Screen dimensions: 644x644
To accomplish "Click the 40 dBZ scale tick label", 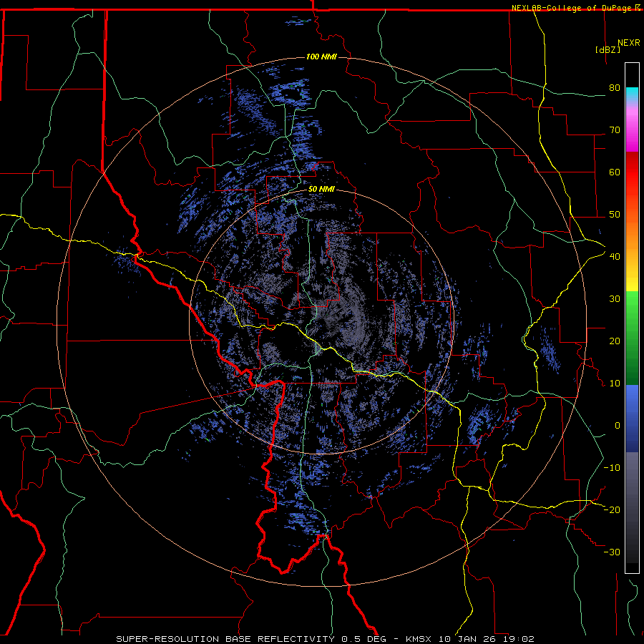I will pyautogui.click(x=615, y=257).
